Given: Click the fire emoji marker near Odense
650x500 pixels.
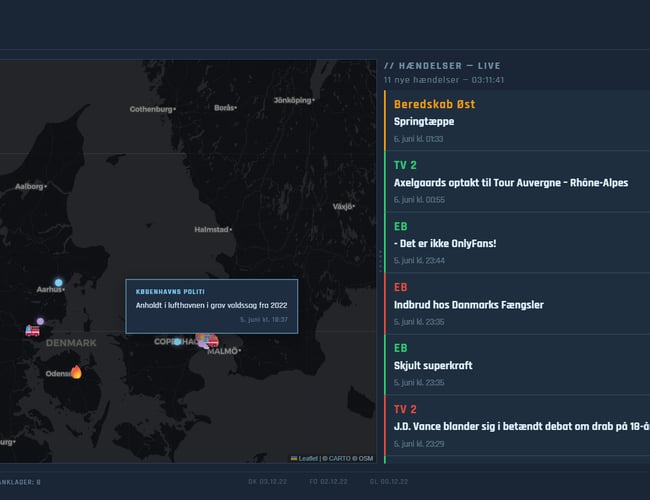Looking at the screenshot, I should pos(76,372).
